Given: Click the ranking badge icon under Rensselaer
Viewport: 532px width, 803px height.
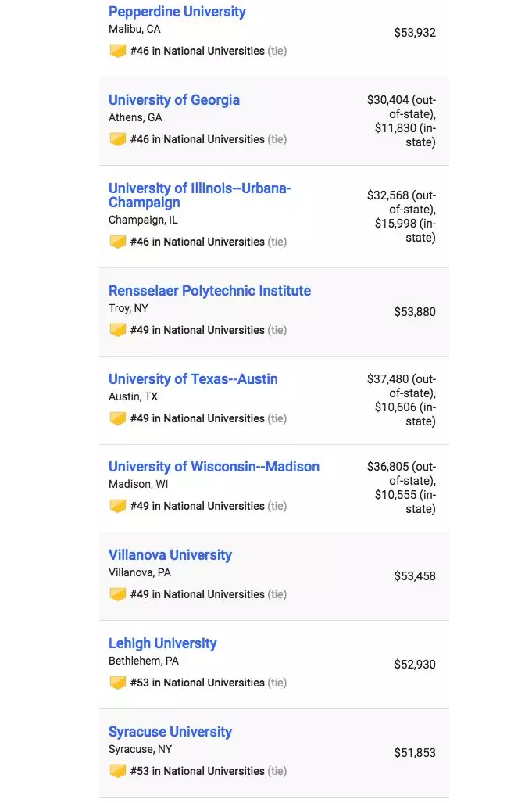Looking at the screenshot, I should pos(118,330).
